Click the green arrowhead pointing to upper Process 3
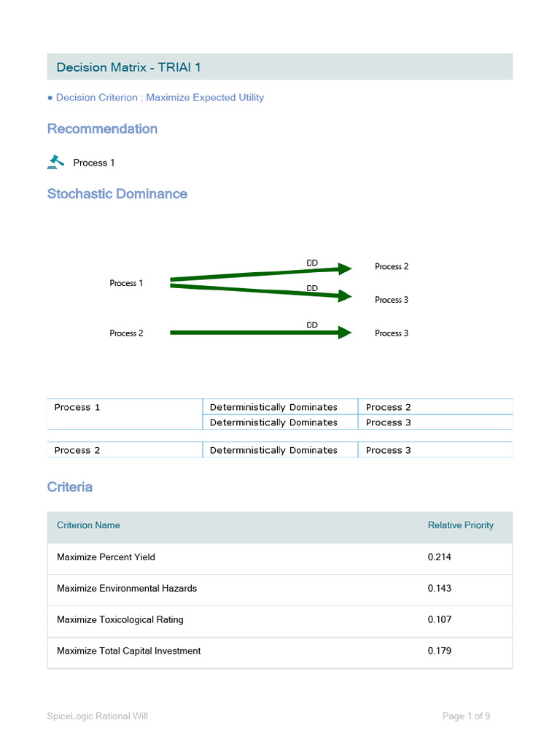Screen dimensions: 560x747 coord(344,296)
